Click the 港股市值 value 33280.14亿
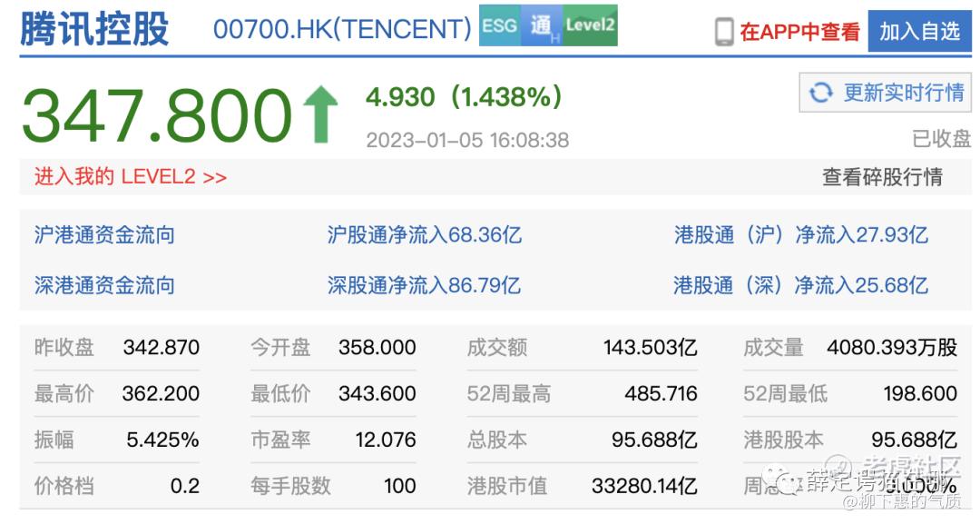980x524 pixels. pos(644,486)
